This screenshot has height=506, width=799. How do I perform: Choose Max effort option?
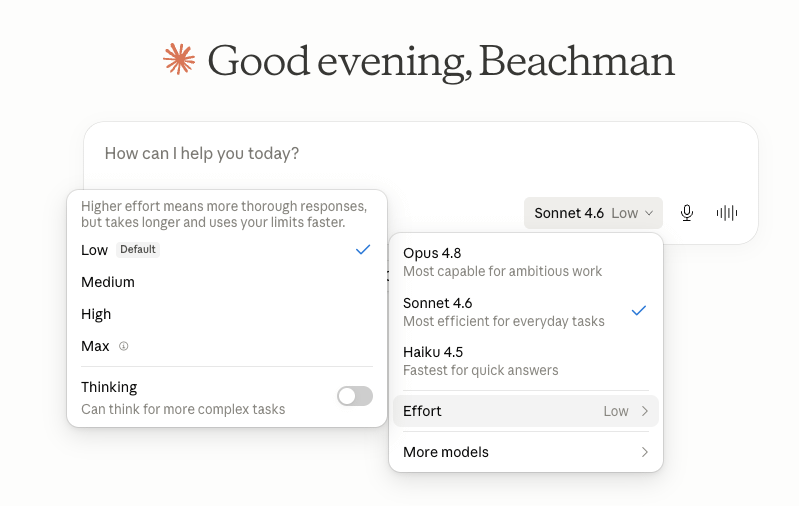pyautogui.click(x=227, y=347)
